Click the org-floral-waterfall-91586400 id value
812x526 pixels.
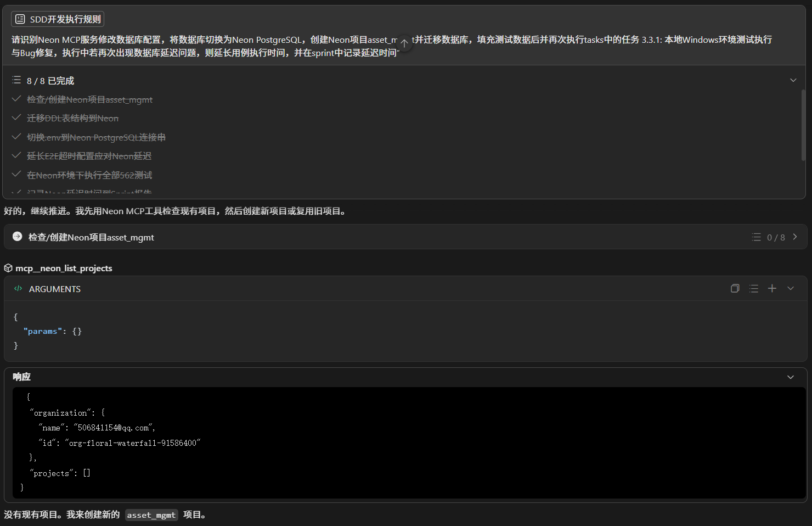[x=132, y=443]
